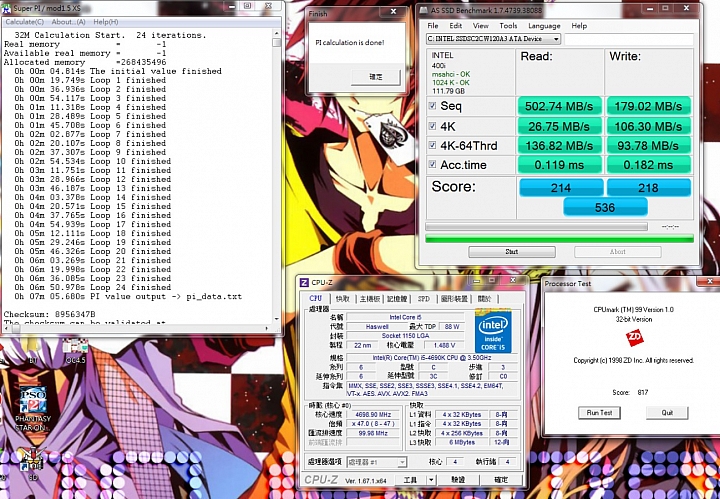Open the OC4.5 desktop folder icon
Viewport: 720px width, 499px height.
[76, 351]
